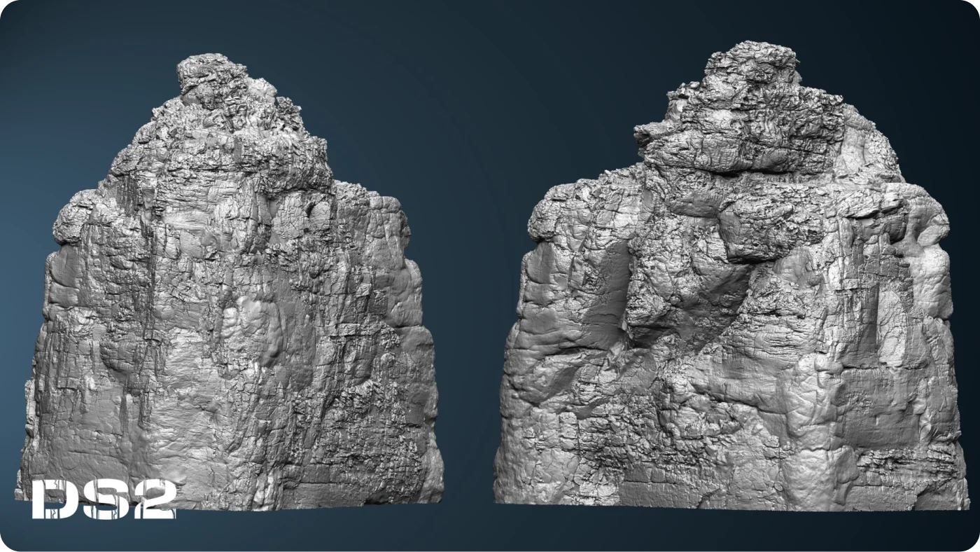Screen dimensions: 980x552
Task: Click the letter S in DS2 logo
Action: point(104,499)
